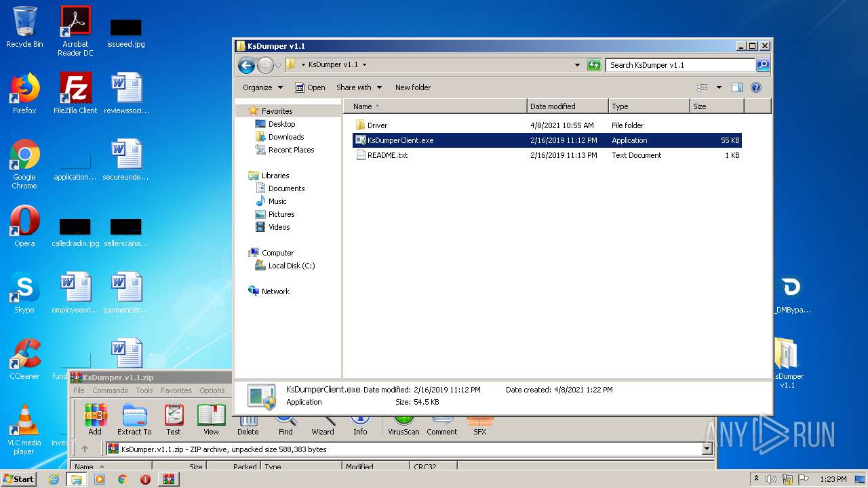Click the Find button in WinRAR

(x=285, y=425)
